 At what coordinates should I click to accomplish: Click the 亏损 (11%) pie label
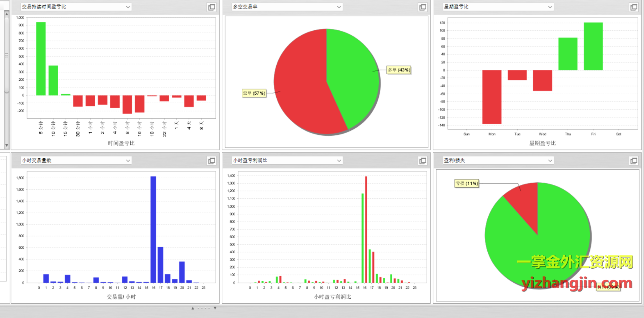click(x=467, y=184)
